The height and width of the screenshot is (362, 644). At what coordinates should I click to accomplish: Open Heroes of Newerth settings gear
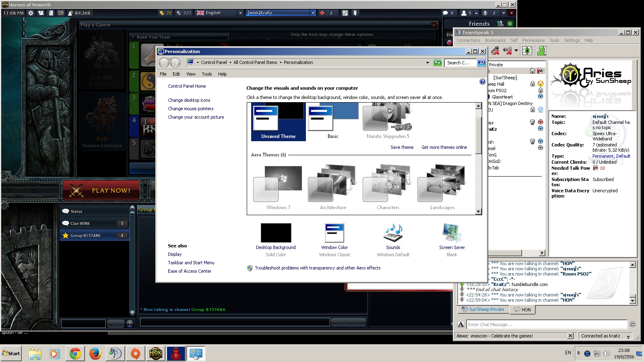point(31,13)
